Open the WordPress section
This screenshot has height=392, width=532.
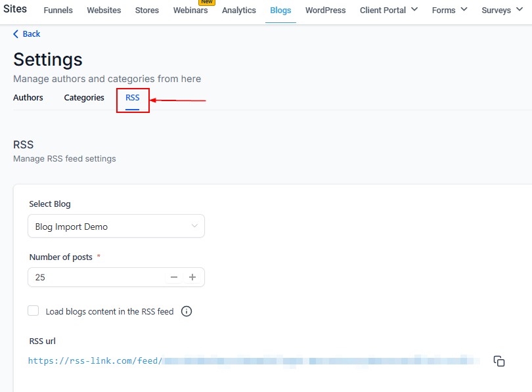tap(326, 11)
